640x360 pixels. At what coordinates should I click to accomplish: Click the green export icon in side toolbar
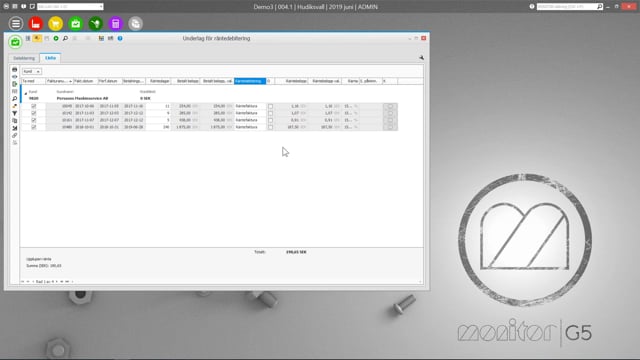click(15, 84)
